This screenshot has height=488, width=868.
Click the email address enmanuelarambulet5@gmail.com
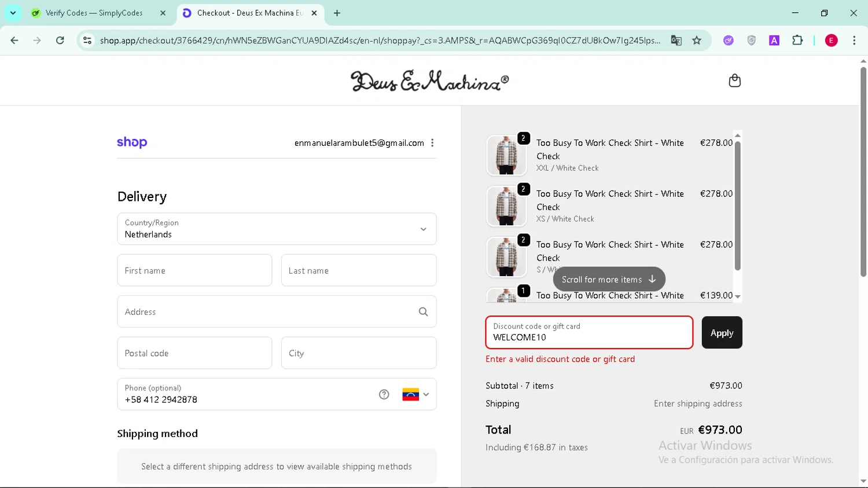click(x=359, y=143)
